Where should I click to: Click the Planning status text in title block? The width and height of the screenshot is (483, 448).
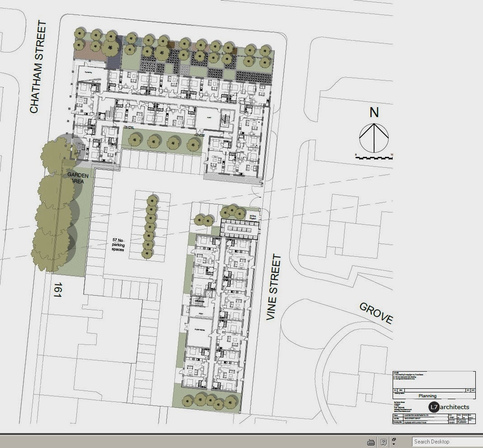pyautogui.click(x=427, y=396)
